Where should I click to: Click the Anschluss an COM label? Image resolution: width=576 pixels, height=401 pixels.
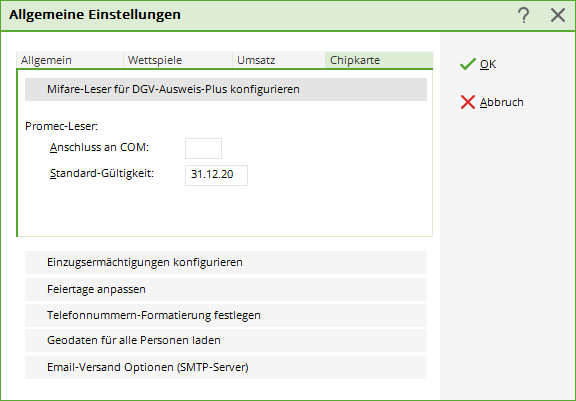click(99, 147)
